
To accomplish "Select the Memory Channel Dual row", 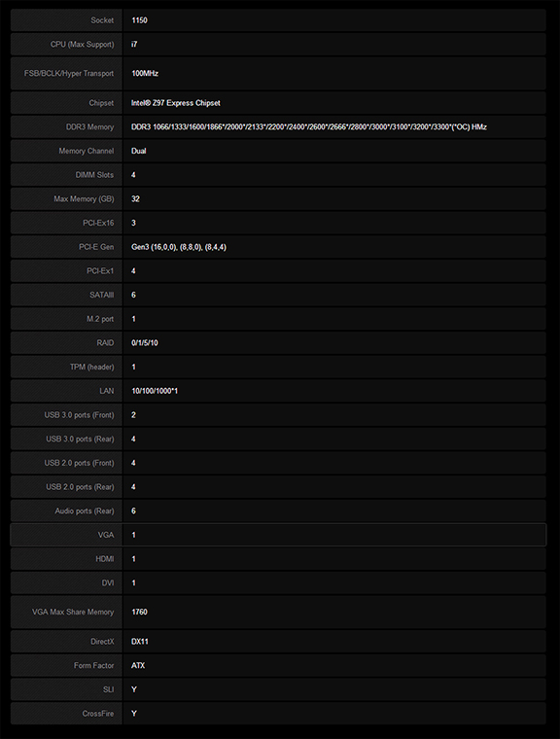I will (278, 151).
